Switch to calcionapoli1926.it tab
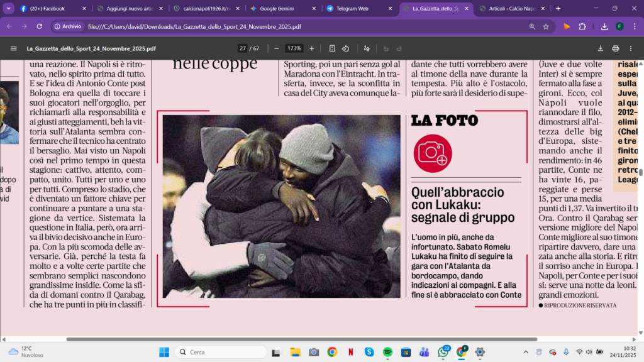Screen dimensions: 644x362 pyautogui.click(x=206, y=8)
